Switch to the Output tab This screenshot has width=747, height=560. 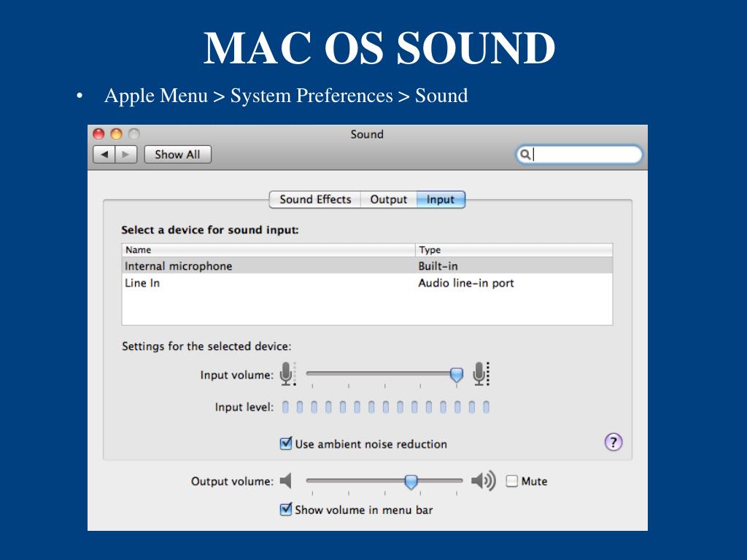(x=389, y=200)
